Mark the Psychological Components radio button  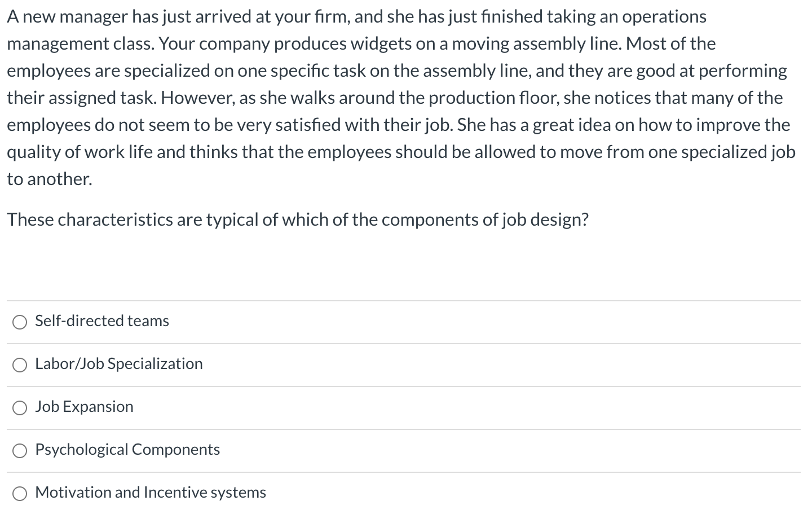click(20, 451)
